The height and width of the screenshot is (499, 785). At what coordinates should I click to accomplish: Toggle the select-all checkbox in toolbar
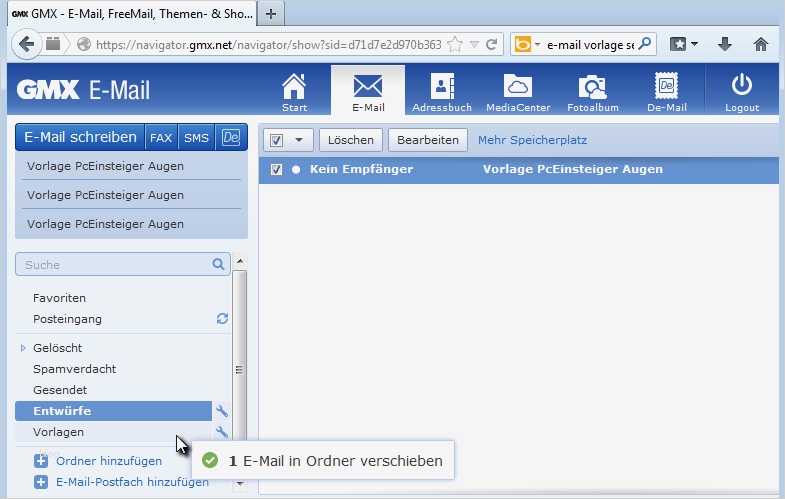point(276,140)
